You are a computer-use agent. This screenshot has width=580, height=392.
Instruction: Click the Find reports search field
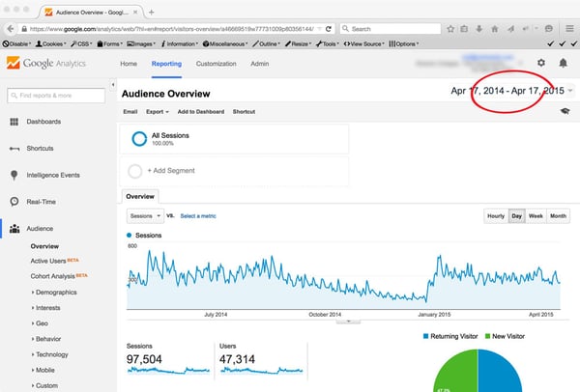(x=56, y=96)
